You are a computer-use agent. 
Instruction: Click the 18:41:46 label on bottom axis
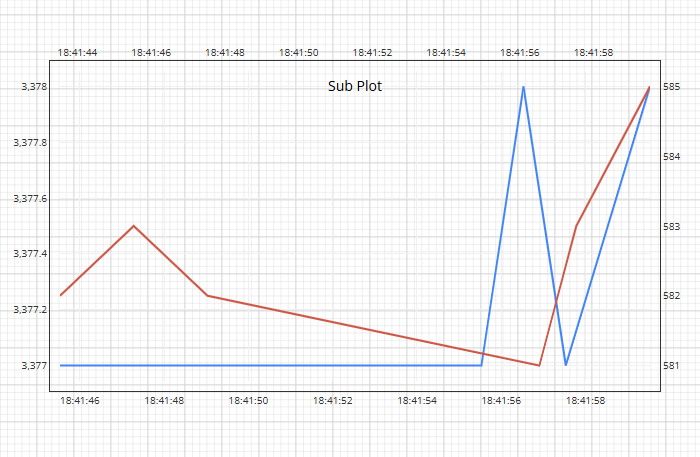coord(80,401)
